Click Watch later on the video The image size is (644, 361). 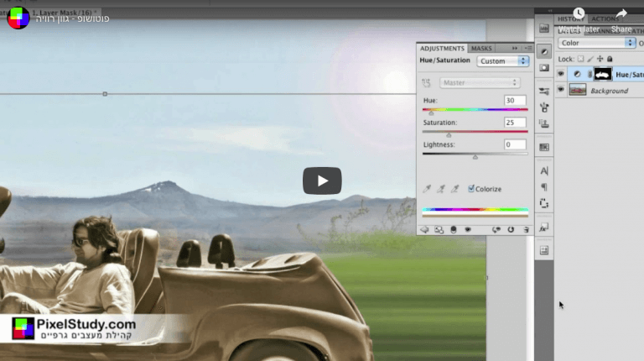[579, 21]
